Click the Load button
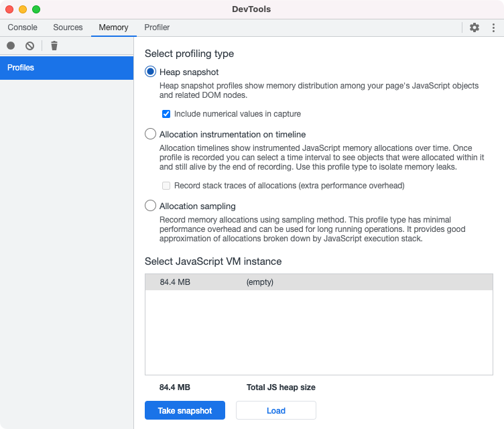The image size is (504, 429). point(275,411)
